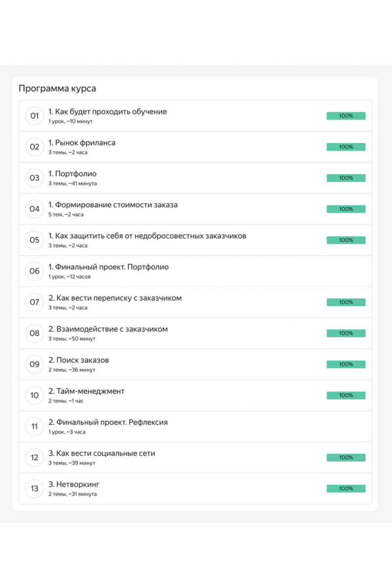Click 100% progress bar for Взаимодействие с заказчиком

pyautogui.click(x=346, y=333)
